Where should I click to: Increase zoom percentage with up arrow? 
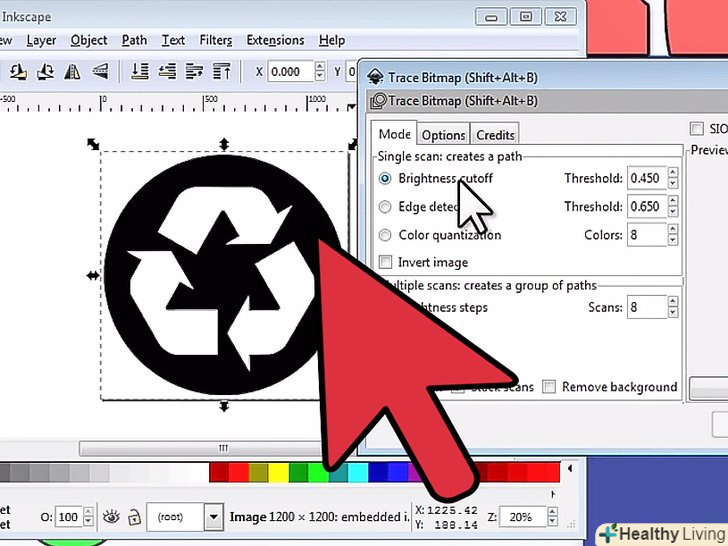click(x=552, y=511)
